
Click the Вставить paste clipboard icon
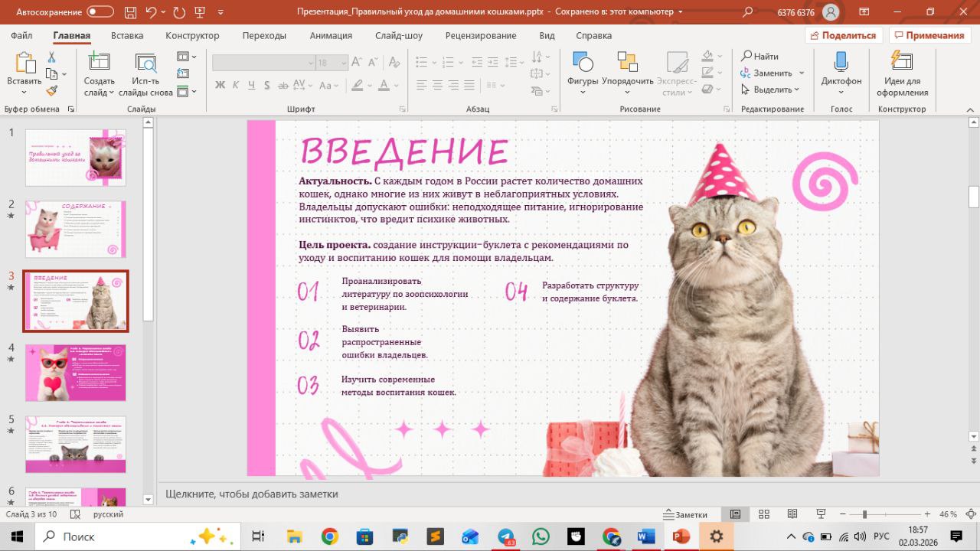click(x=24, y=61)
